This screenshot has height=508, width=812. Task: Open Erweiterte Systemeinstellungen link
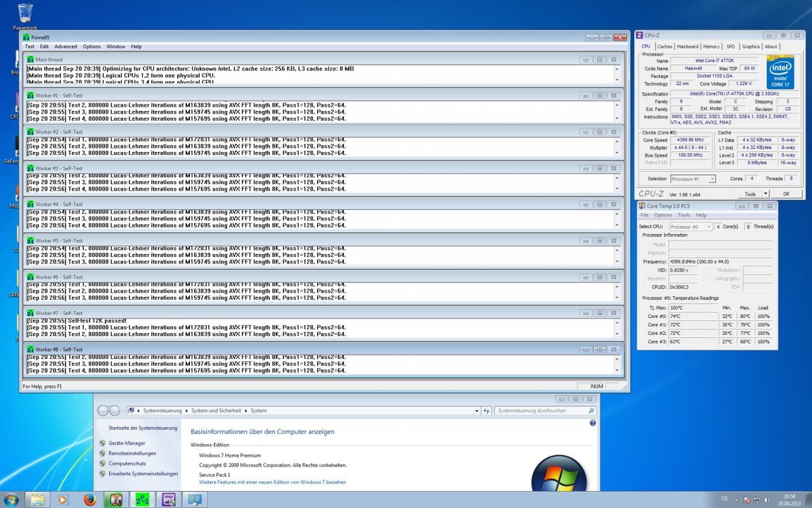(x=143, y=474)
